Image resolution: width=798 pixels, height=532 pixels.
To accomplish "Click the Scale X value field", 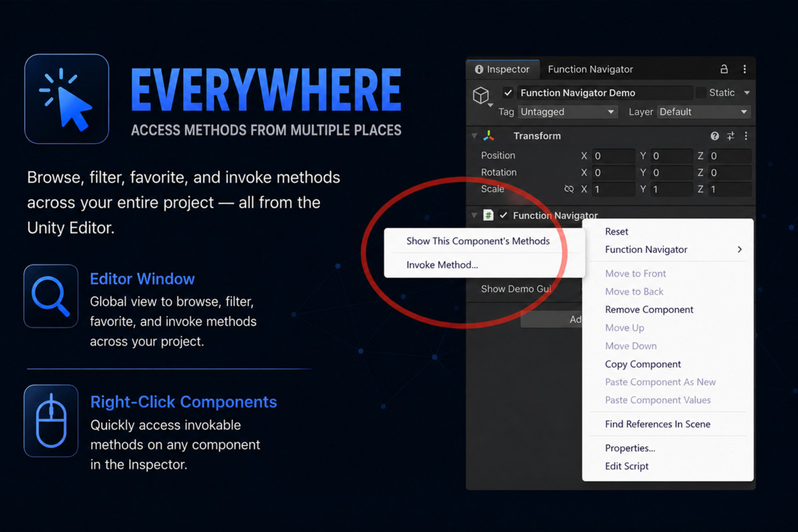I will tap(613, 190).
